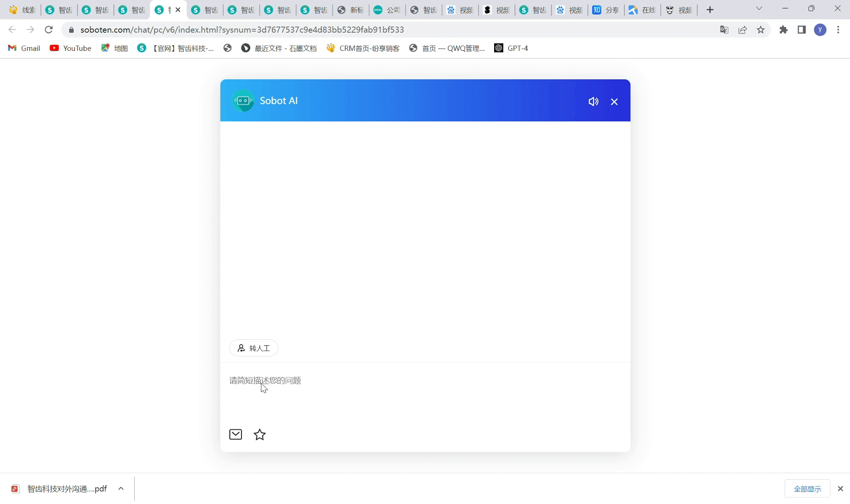Focus the 请简短描述您的问题 message input

tap(425, 392)
